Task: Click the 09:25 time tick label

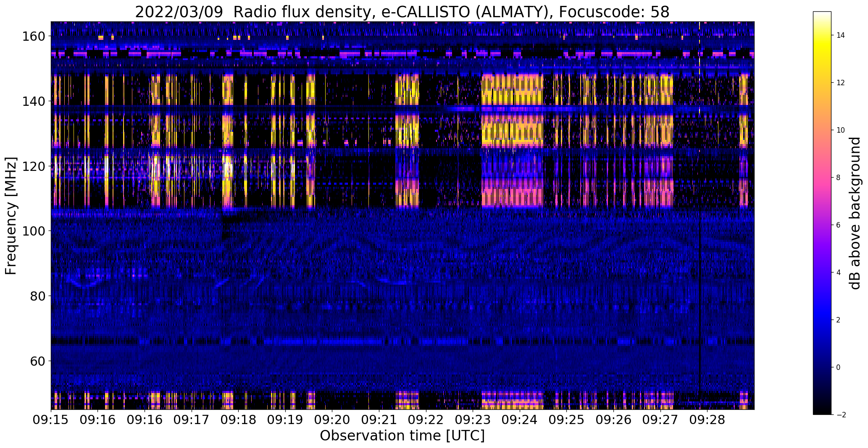Action: click(x=567, y=419)
